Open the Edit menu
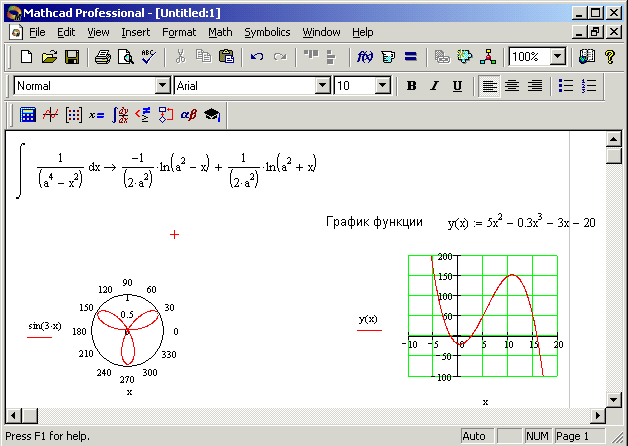This screenshot has width=628, height=446. pyautogui.click(x=66, y=32)
